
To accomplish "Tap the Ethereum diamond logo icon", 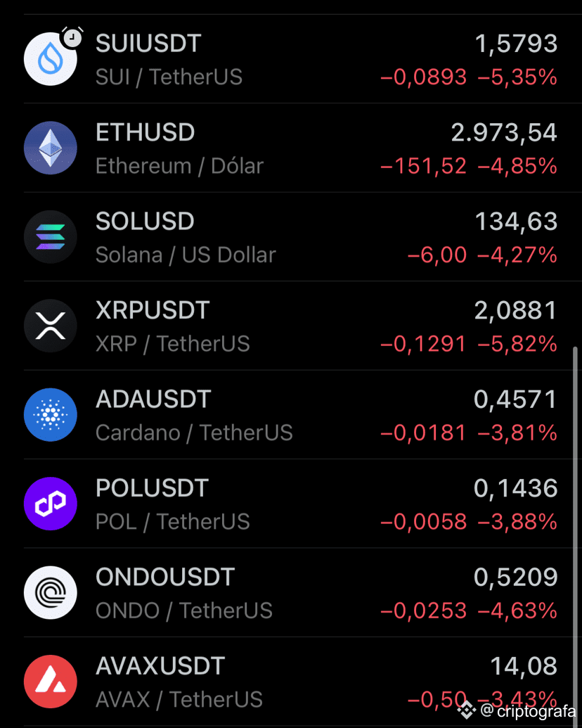I will (x=50, y=148).
